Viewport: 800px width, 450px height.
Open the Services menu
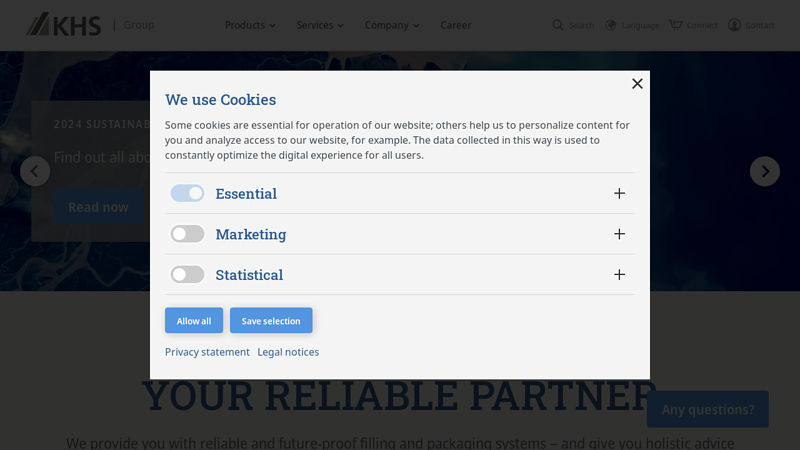[320, 25]
